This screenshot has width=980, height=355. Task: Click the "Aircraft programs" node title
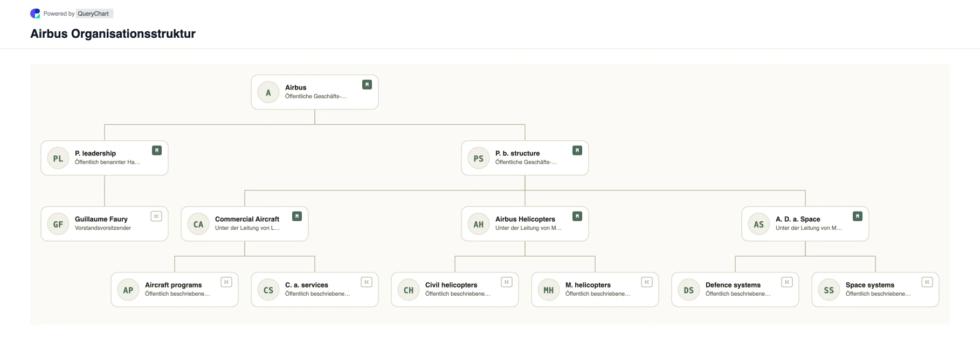tap(173, 285)
